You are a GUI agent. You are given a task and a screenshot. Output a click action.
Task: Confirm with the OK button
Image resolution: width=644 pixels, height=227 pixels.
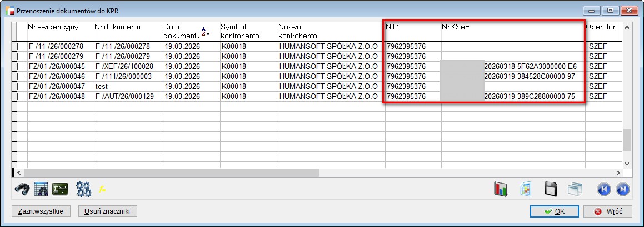point(555,211)
